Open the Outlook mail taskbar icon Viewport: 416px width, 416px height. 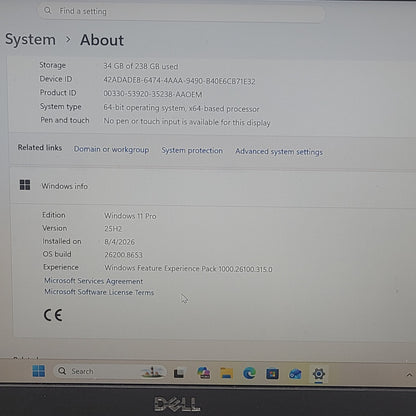pyautogui.click(x=295, y=374)
